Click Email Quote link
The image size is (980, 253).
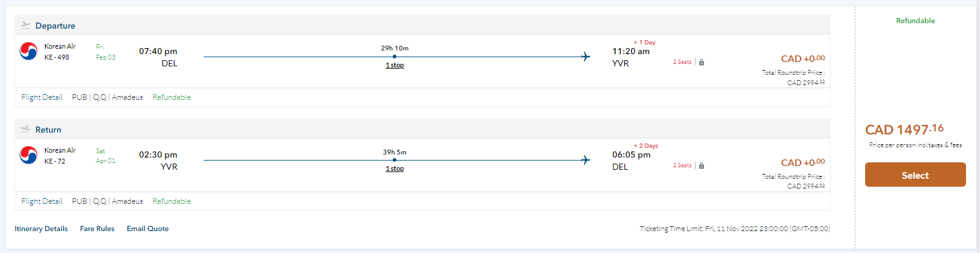coord(148,229)
